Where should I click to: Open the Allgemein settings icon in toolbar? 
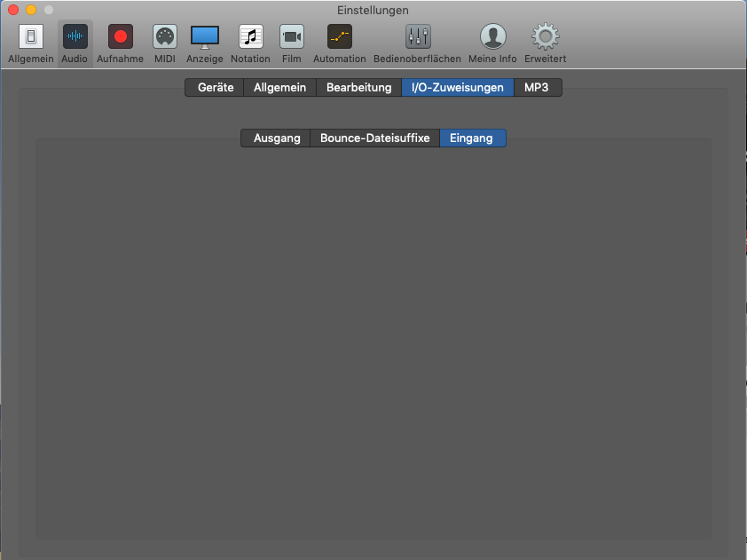[x=31, y=36]
